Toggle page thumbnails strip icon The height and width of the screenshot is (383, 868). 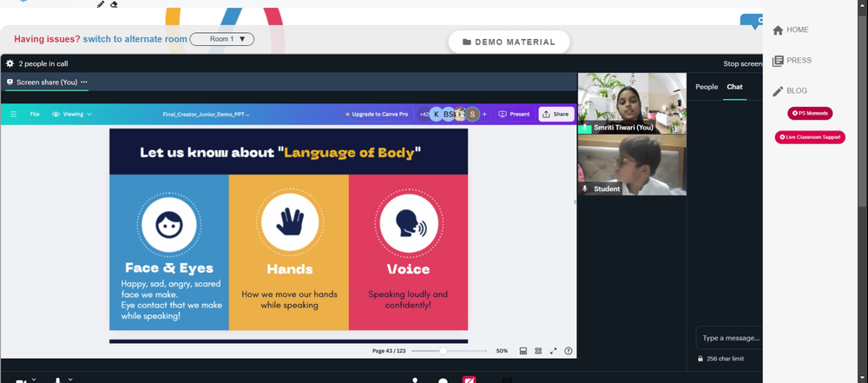(523, 351)
